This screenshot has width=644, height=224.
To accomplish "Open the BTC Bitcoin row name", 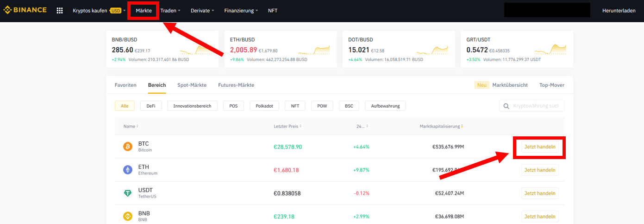I will [x=145, y=147].
